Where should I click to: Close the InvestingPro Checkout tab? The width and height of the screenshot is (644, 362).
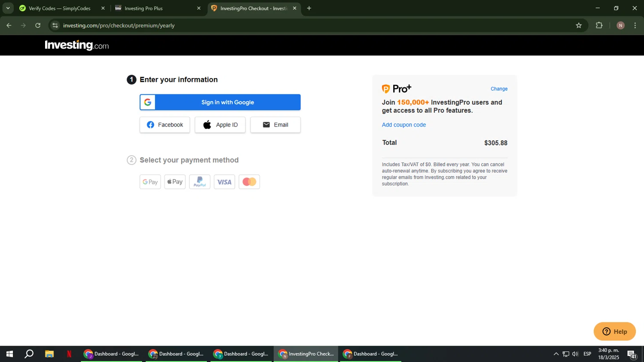295,8
